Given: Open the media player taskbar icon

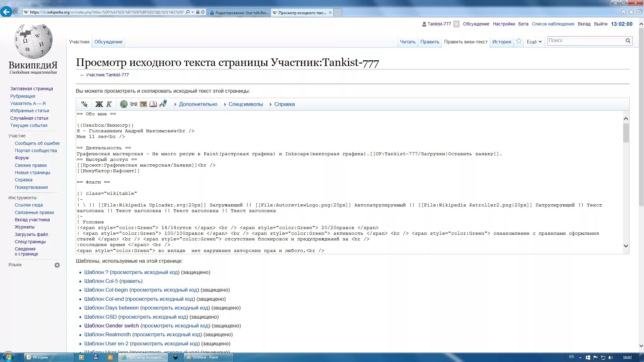Looking at the screenshot, I should 81,357.
